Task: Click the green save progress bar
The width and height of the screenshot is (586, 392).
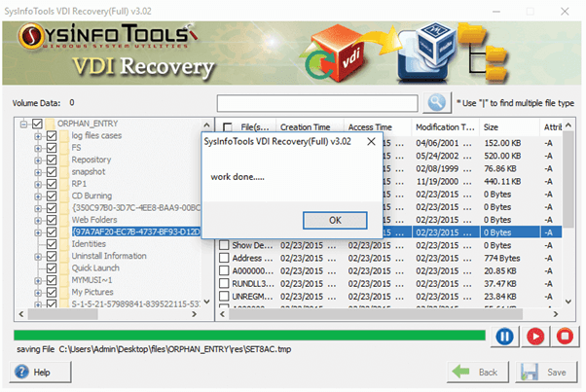Action: [249, 336]
